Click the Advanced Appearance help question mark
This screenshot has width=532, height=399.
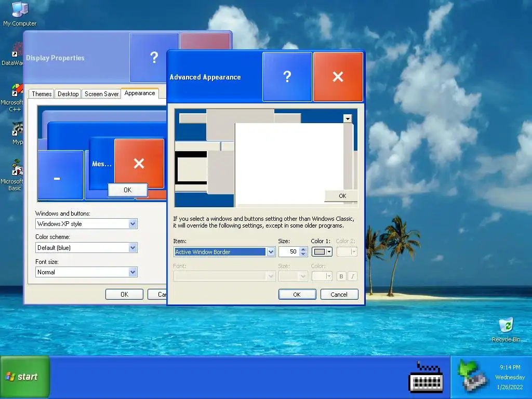[x=287, y=77]
